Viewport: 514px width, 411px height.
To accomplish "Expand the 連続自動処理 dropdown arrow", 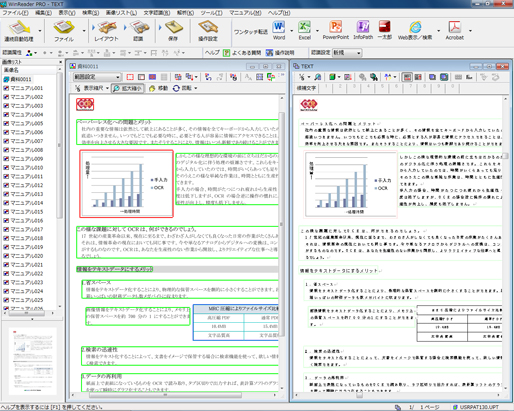I will point(40,31).
